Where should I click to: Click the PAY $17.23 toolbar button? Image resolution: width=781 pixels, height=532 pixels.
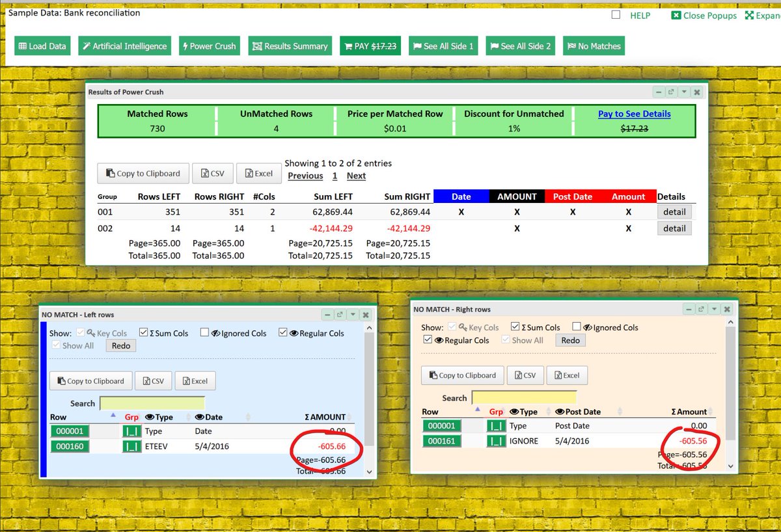(371, 46)
